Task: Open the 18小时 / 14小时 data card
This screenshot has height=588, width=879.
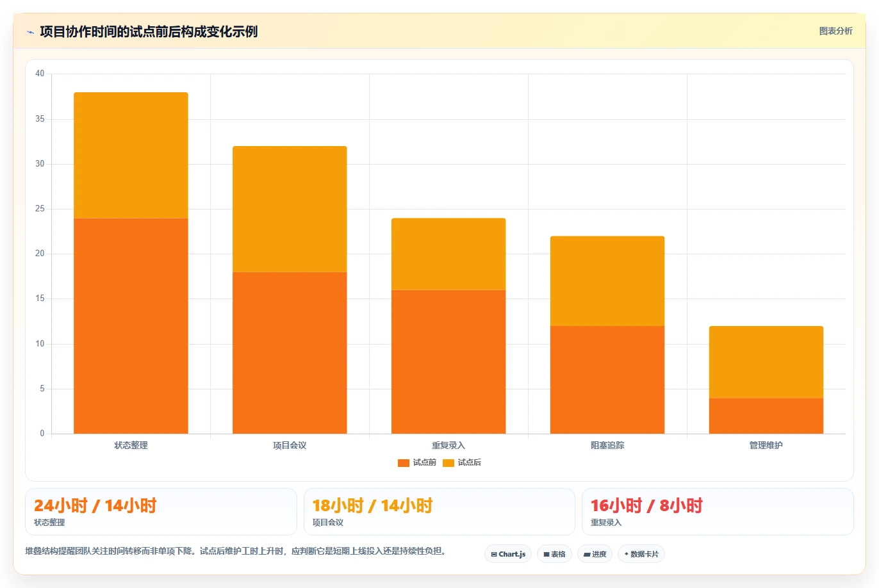Action: [x=439, y=512]
